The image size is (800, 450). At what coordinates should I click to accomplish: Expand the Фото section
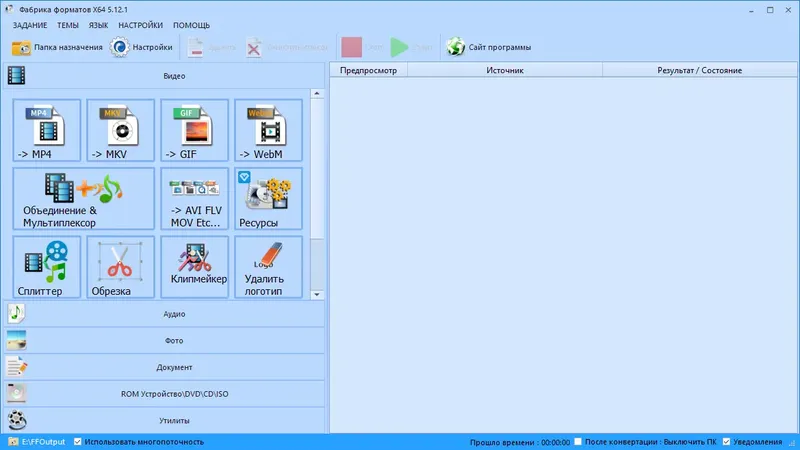[164, 340]
